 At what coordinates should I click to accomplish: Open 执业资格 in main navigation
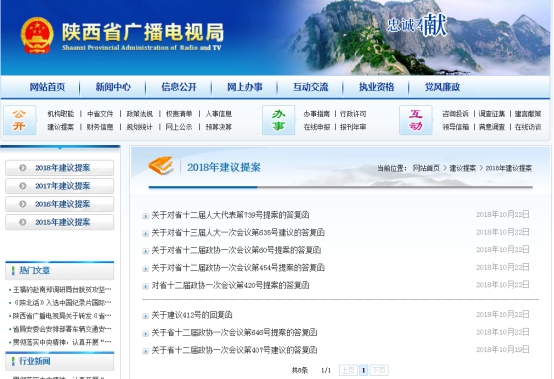pyautogui.click(x=376, y=87)
